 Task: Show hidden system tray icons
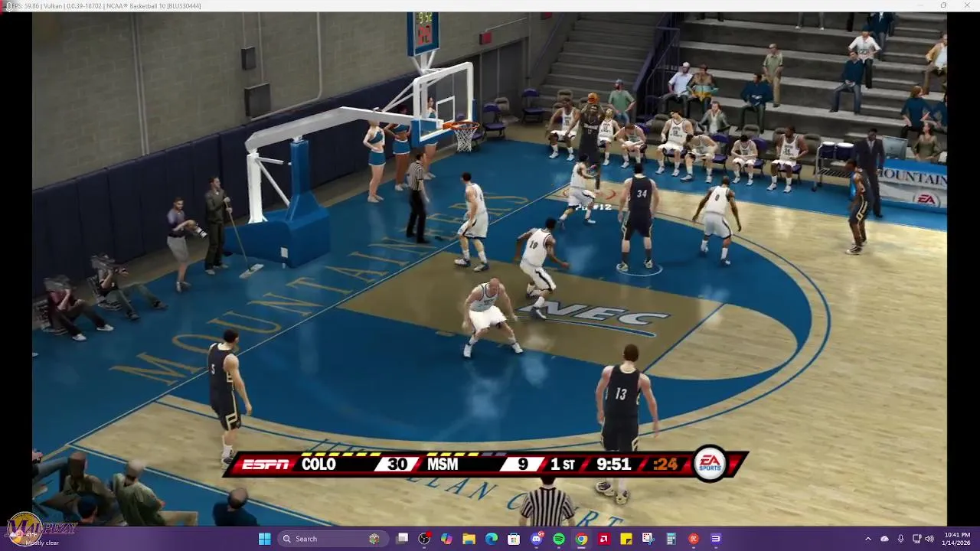pyautogui.click(x=868, y=539)
